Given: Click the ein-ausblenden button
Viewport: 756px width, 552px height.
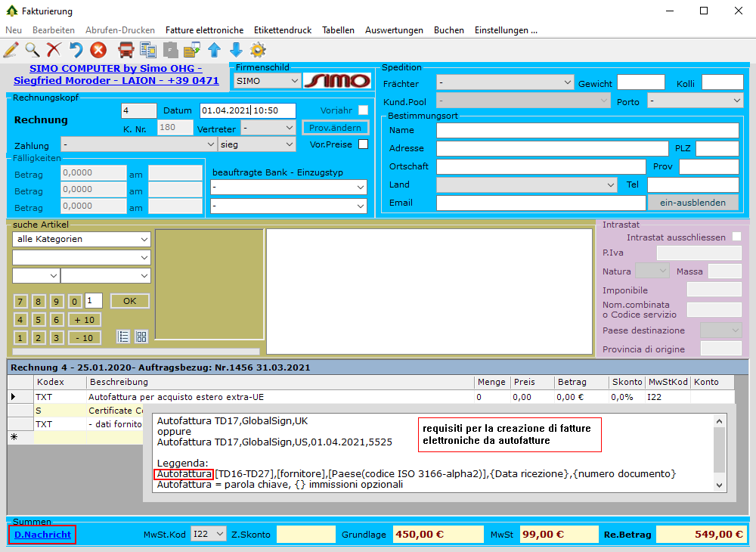Looking at the screenshot, I should 692,203.
